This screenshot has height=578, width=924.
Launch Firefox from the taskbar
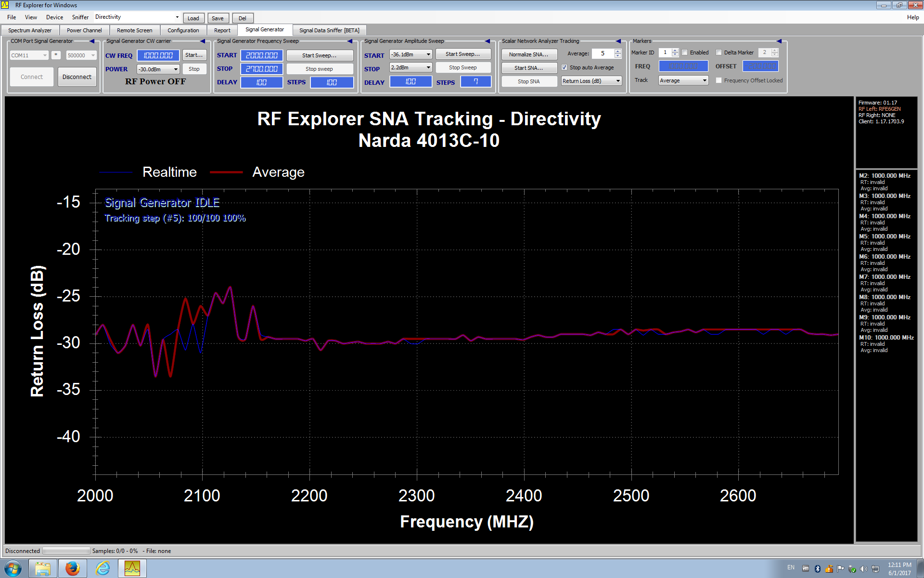(72, 568)
